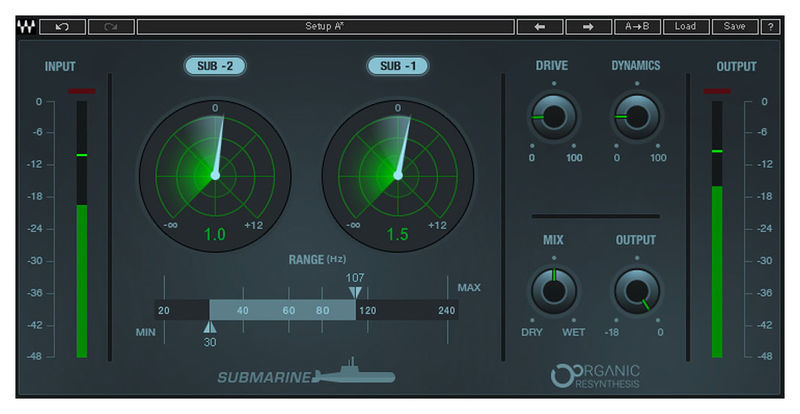The width and height of the screenshot is (800, 414).
Task: Redo the last undone change
Action: 111,27
